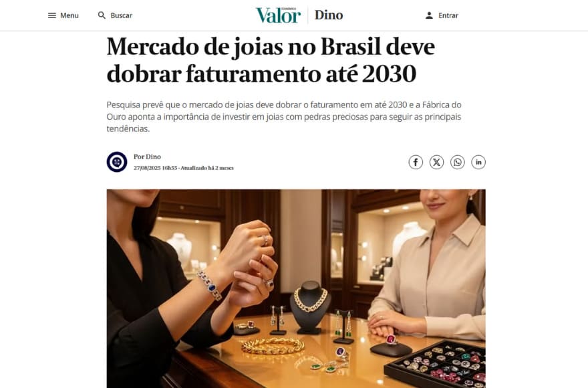Share article on X
Screen dimensions: 588x388
[x=436, y=163]
